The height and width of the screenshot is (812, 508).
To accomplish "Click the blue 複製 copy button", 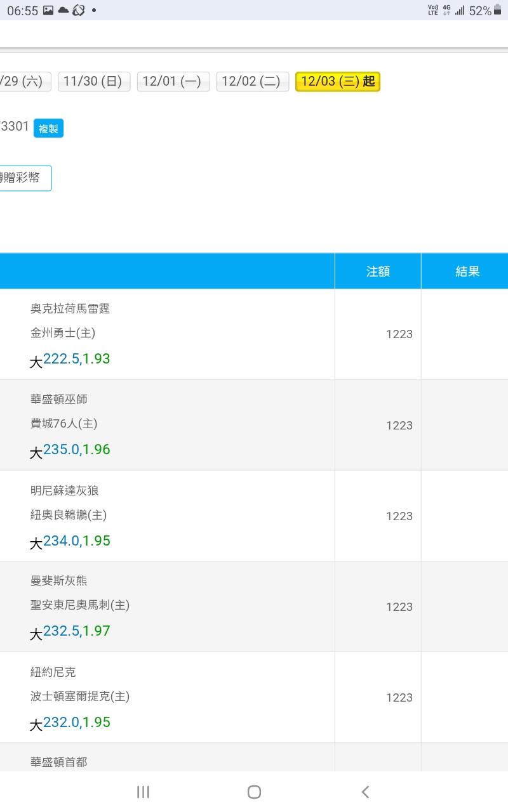I will [x=48, y=129].
